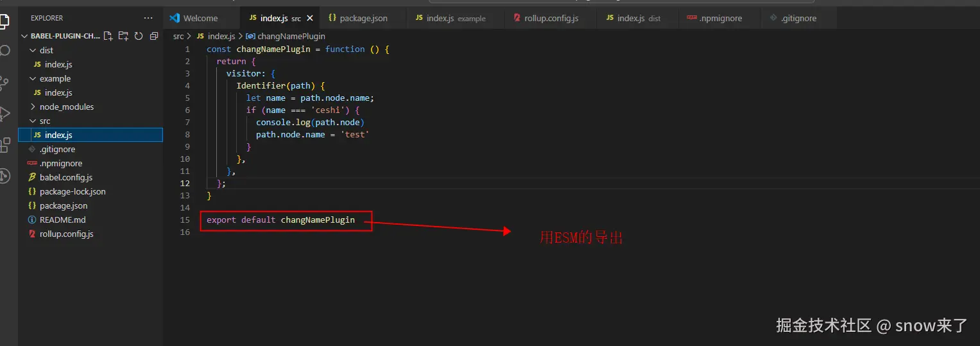Open Explorer's more actions ellipsis menu
The width and height of the screenshot is (980, 346).
(x=149, y=18)
